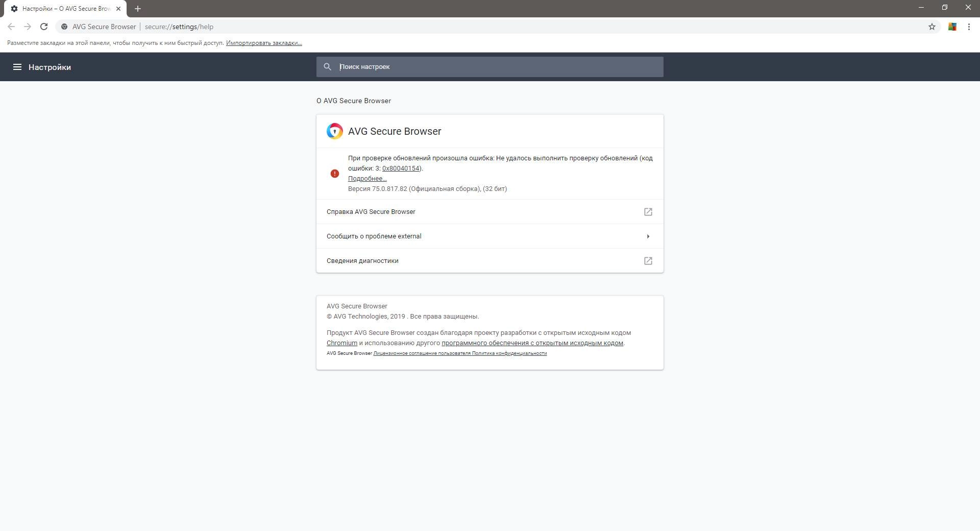
Task: Click the Настройки header title
Action: pos(50,67)
